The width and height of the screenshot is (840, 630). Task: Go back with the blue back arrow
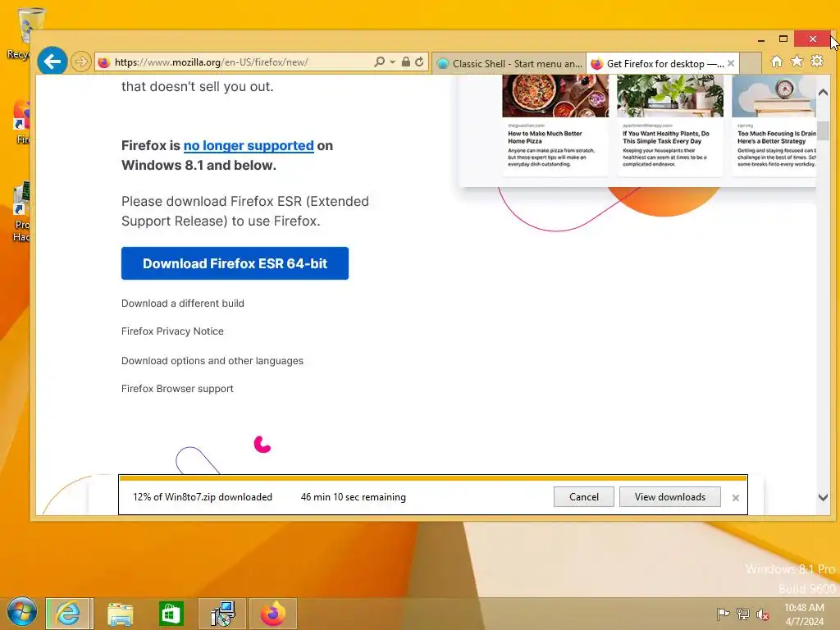coord(52,62)
